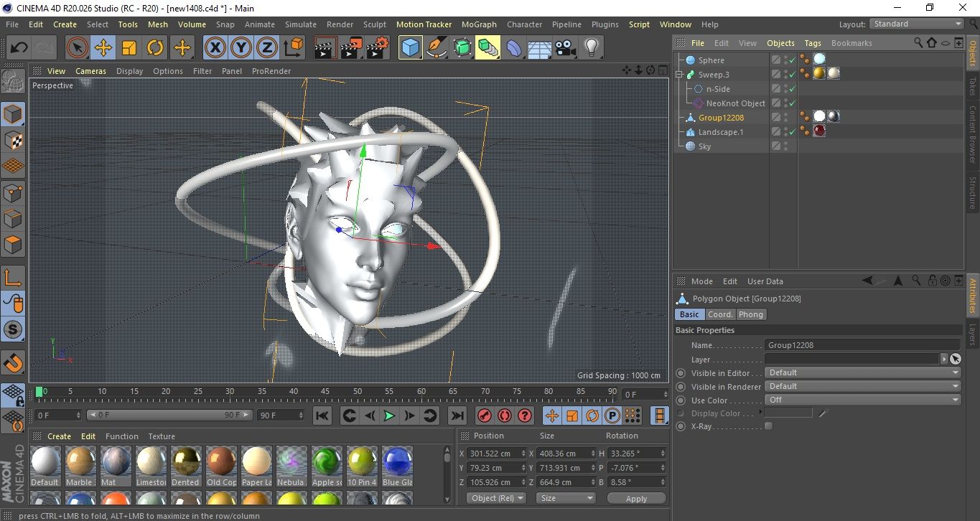Viewport: 980px width, 521px height.
Task: Click the Render to Picture Viewer icon
Action: pyautogui.click(x=351, y=48)
